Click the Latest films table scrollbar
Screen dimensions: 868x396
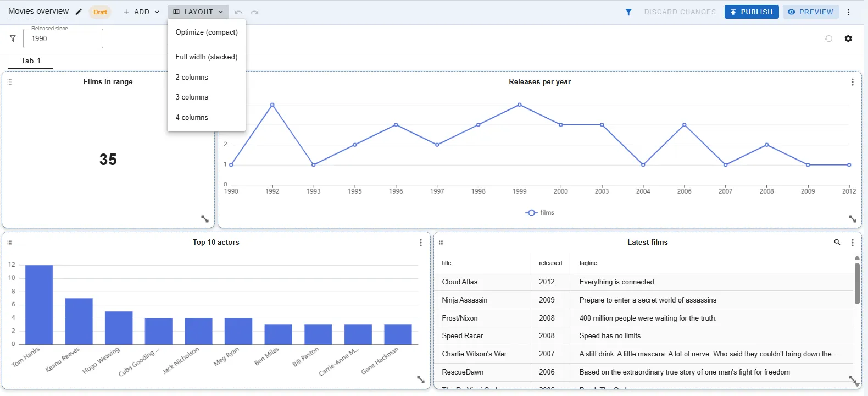(857, 283)
